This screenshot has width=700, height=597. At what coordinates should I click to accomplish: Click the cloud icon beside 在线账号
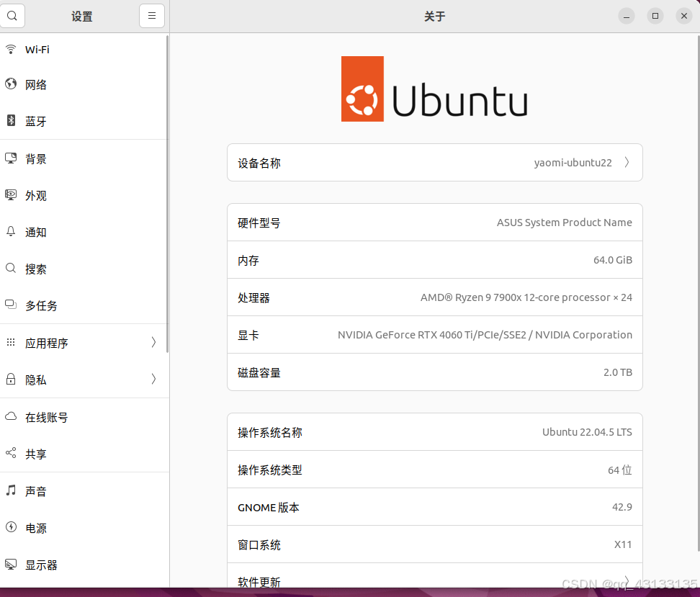pyautogui.click(x=11, y=417)
